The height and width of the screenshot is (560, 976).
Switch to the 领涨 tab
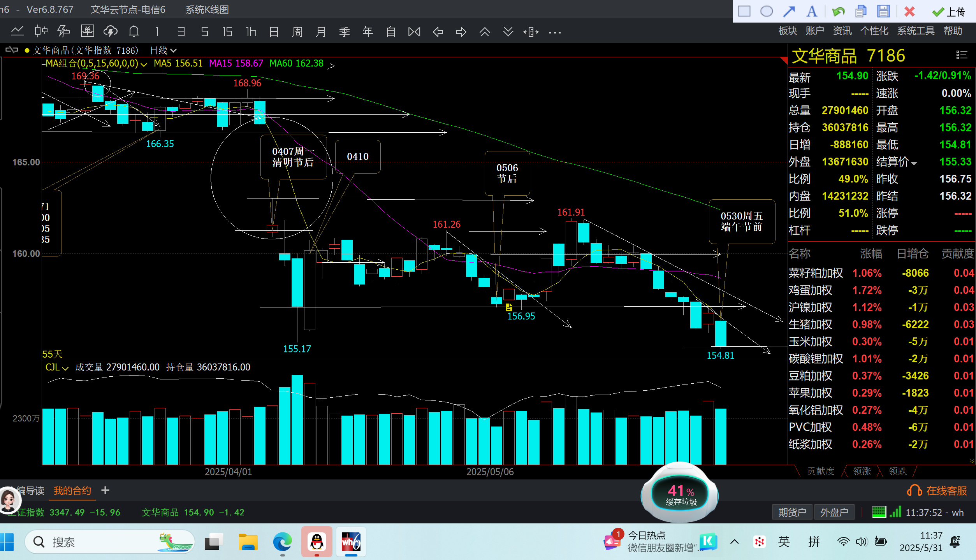pos(862,471)
